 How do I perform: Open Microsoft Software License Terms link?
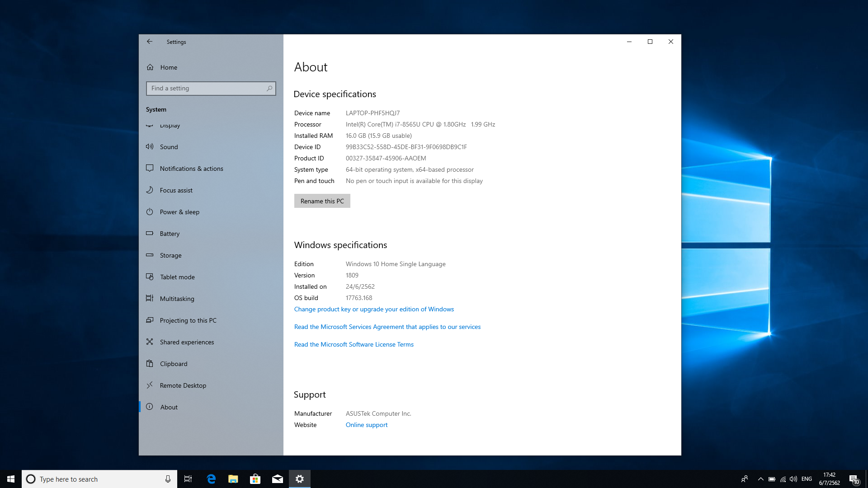click(354, 344)
